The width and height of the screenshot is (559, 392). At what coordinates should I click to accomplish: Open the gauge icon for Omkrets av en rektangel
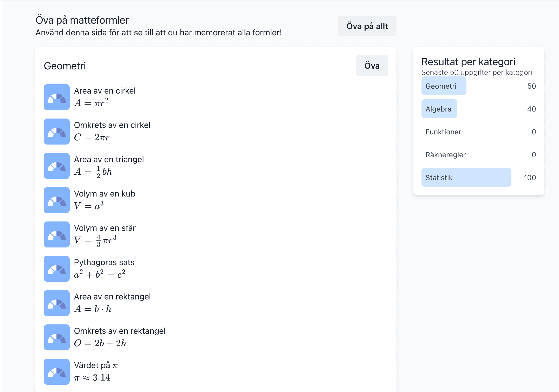tap(56, 337)
